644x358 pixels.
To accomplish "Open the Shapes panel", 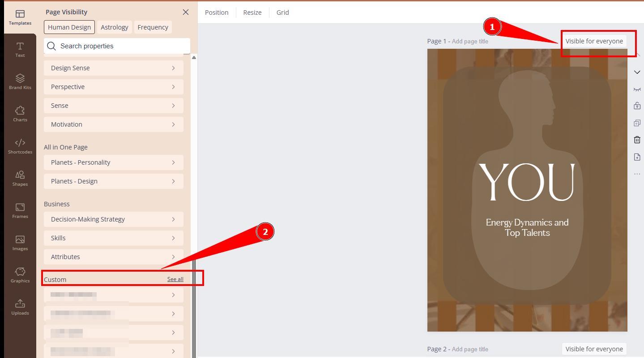I will point(20,179).
